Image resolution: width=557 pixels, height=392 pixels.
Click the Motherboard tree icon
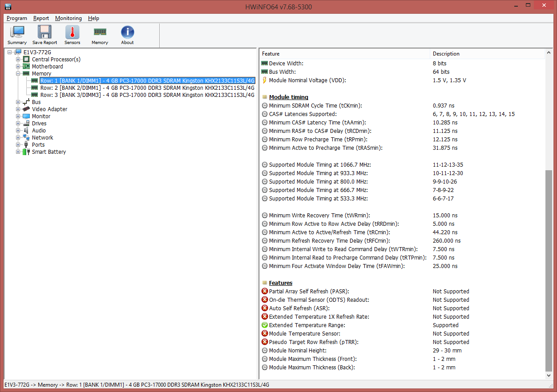tap(26, 67)
